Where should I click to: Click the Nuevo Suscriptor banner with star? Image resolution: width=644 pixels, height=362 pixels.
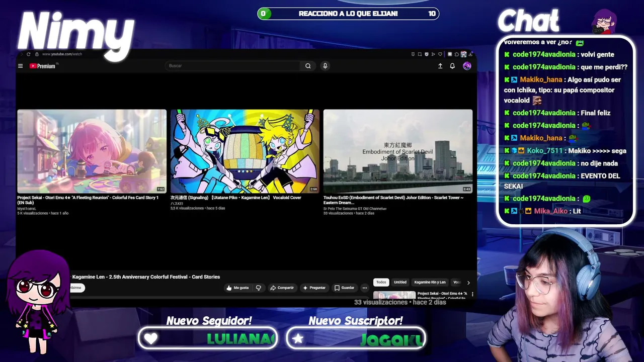tap(356, 338)
